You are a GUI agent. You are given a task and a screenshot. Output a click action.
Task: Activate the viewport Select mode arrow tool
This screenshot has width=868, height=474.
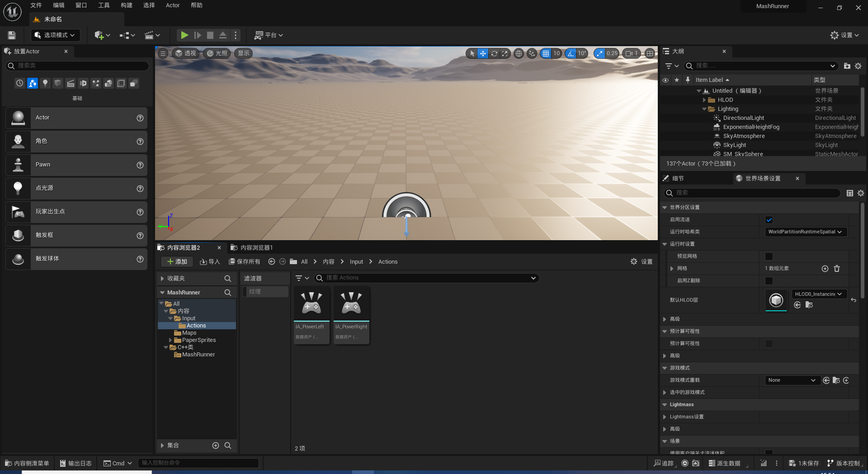(x=472, y=53)
